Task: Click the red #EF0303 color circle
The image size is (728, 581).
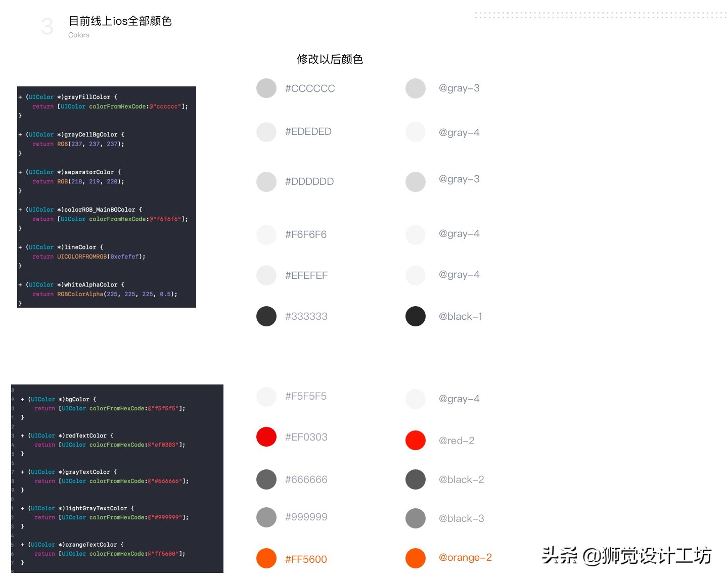Action: tap(266, 437)
